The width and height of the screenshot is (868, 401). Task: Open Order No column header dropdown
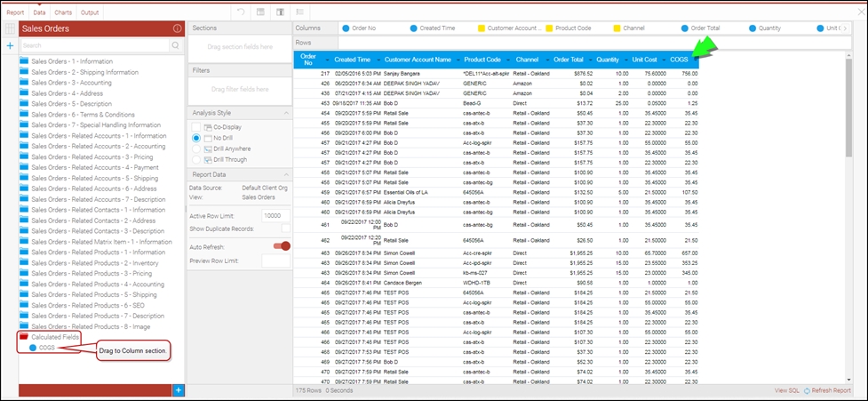click(x=327, y=60)
